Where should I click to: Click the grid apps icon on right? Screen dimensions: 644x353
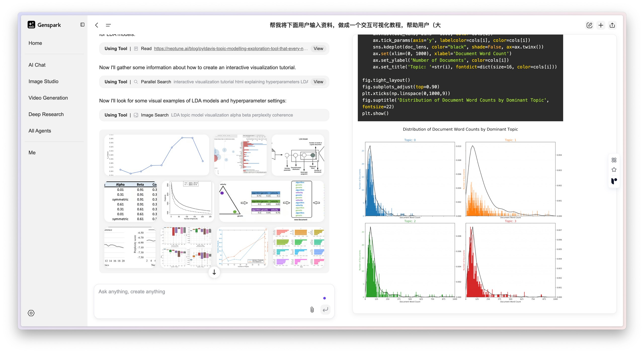[614, 160]
